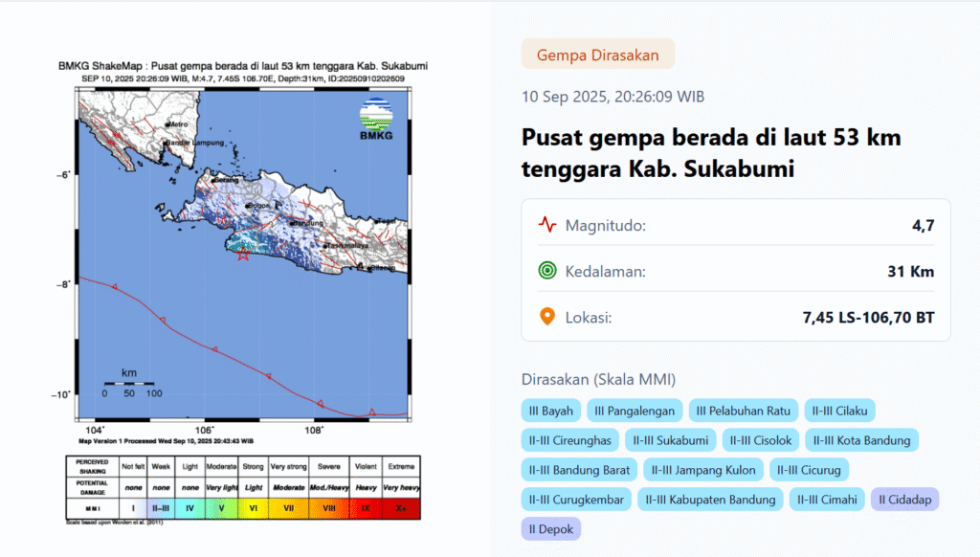Click MMI legend color cell II-III
Image resolution: width=980 pixels, height=557 pixels.
(161, 508)
